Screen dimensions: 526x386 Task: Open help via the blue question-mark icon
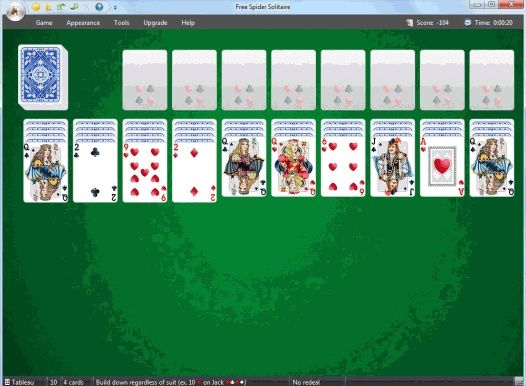click(x=99, y=7)
